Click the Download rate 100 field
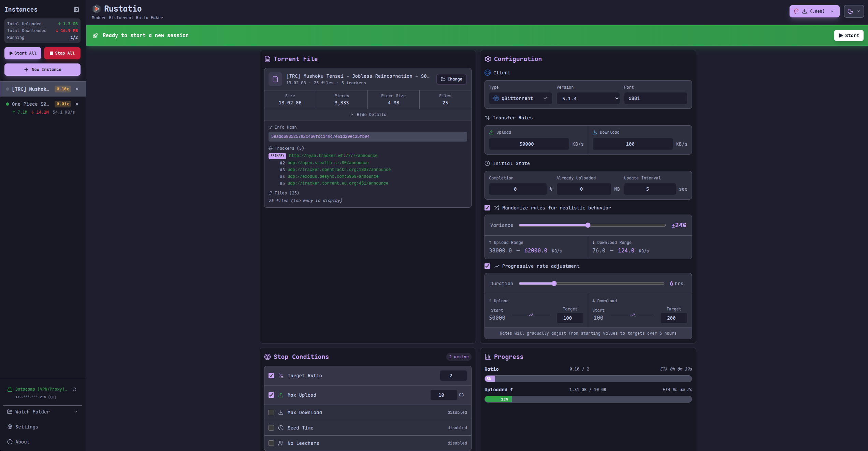The width and height of the screenshot is (868, 451). click(x=632, y=144)
